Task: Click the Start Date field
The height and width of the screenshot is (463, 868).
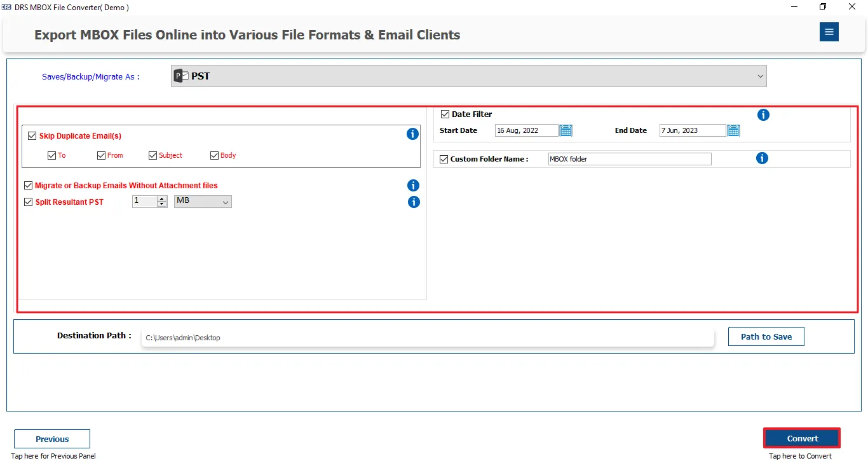Action: point(526,130)
